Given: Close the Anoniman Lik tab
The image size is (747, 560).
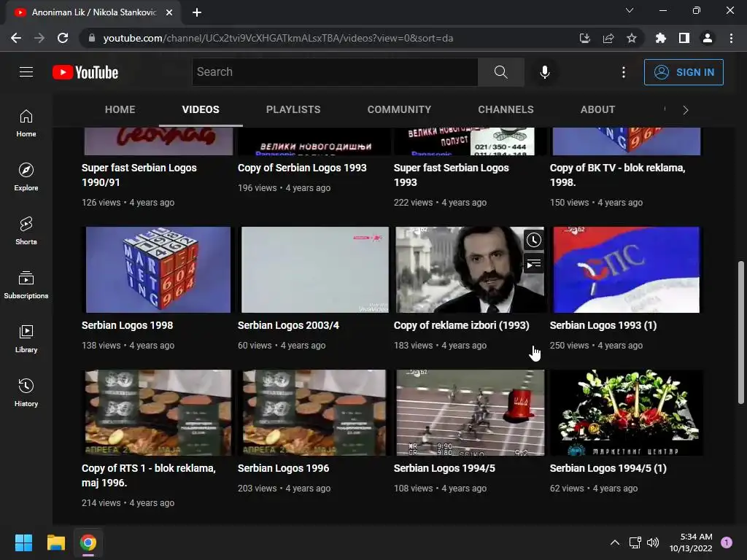Looking at the screenshot, I should (169, 12).
